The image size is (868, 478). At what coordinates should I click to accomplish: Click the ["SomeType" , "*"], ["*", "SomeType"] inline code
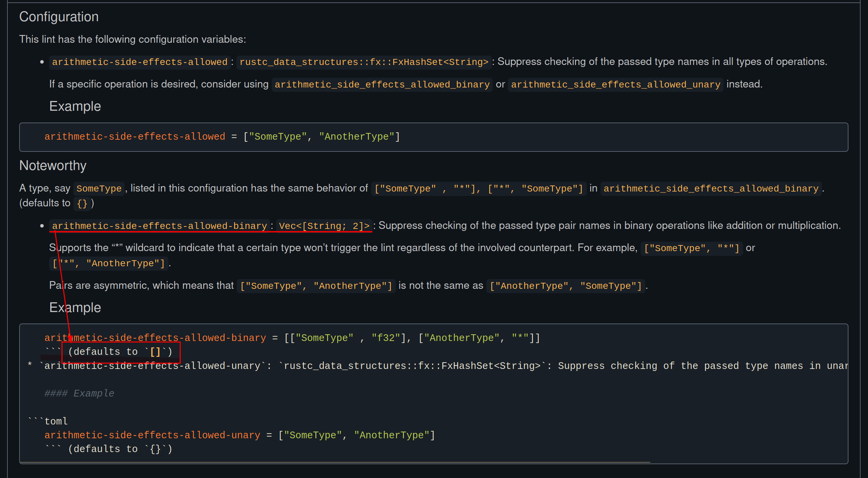478,189
